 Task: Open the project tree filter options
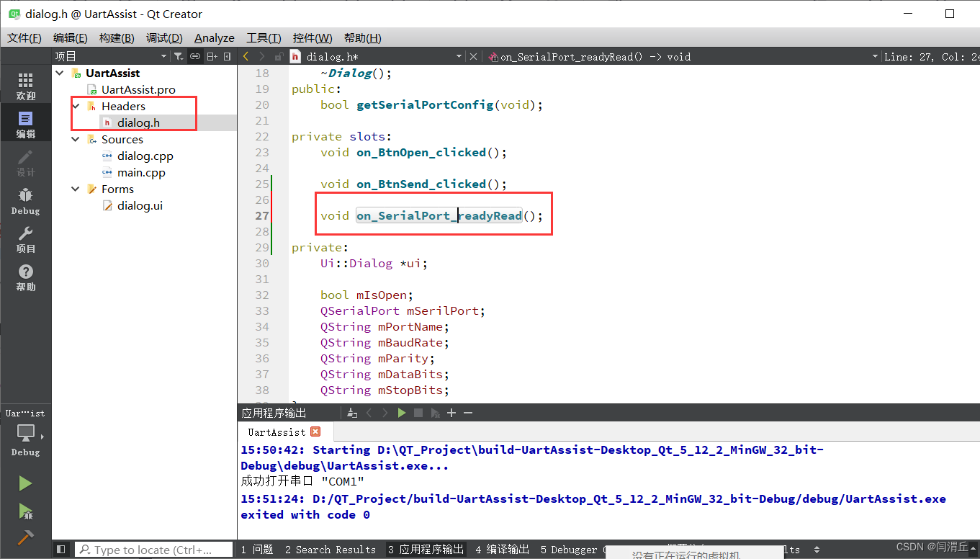179,56
